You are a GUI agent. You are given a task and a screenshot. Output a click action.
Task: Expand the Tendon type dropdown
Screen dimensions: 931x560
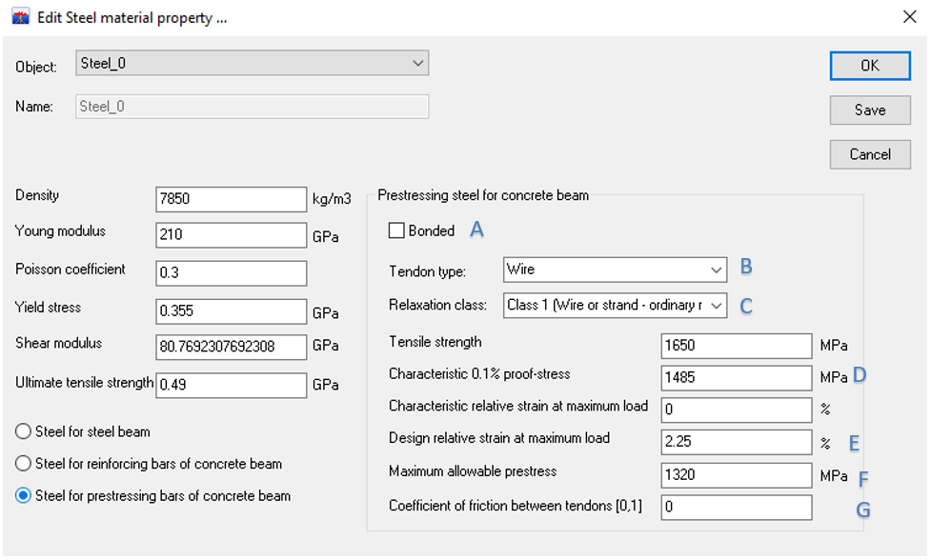615,270
